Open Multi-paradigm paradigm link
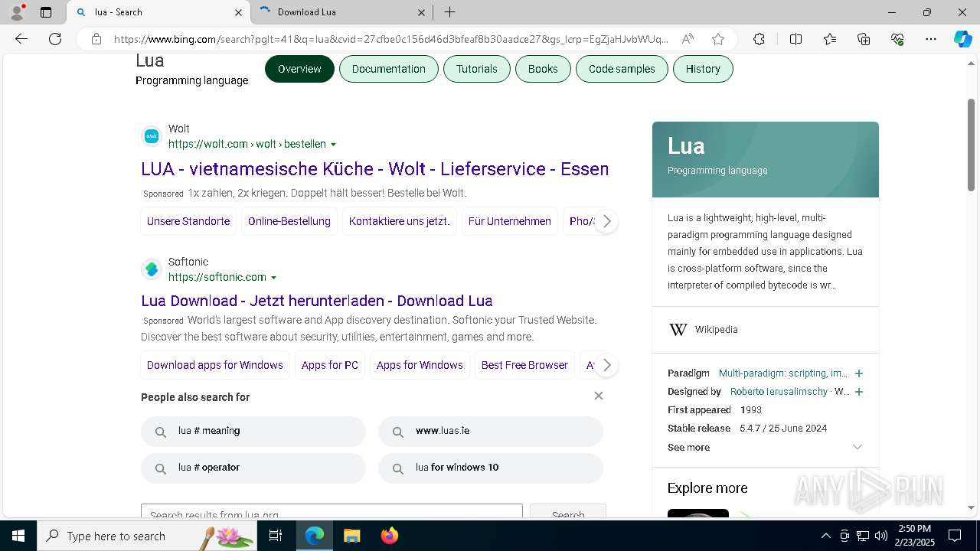 783,373
